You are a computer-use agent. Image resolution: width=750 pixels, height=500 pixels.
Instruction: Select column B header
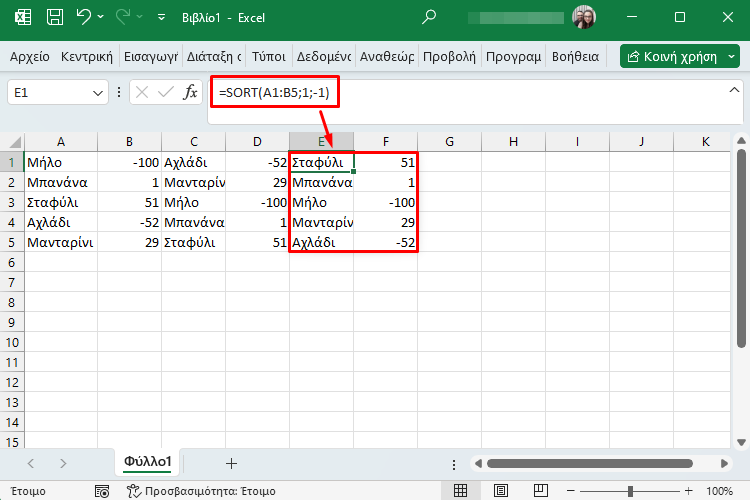tap(129, 142)
